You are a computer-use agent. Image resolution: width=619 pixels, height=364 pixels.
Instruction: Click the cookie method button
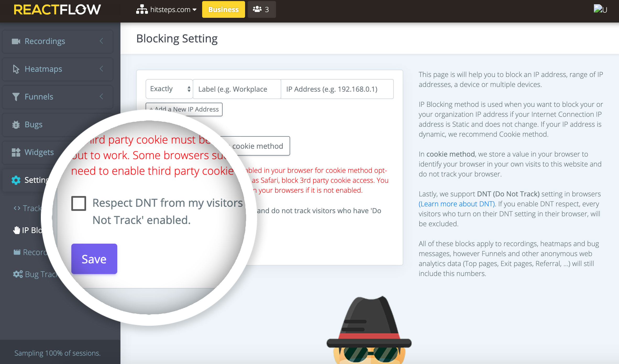coord(258,146)
